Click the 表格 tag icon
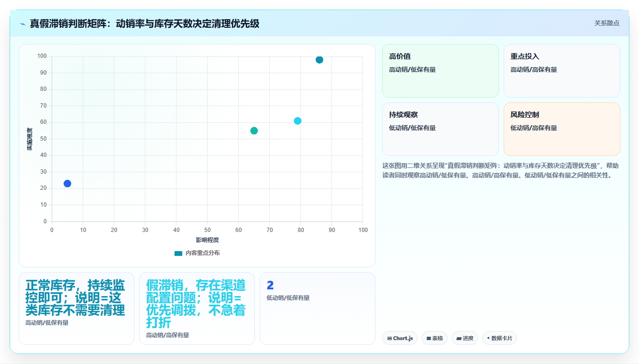This screenshot has height=364, width=639. (x=429, y=338)
